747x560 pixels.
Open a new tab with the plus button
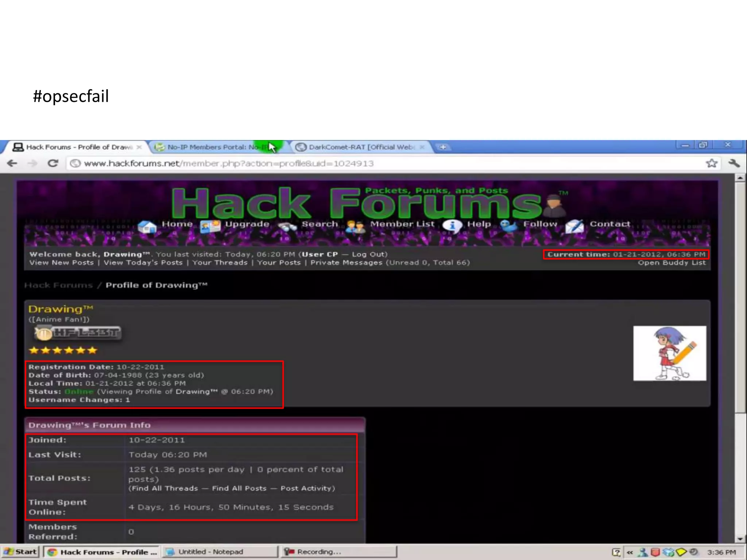click(x=443, y=147)
